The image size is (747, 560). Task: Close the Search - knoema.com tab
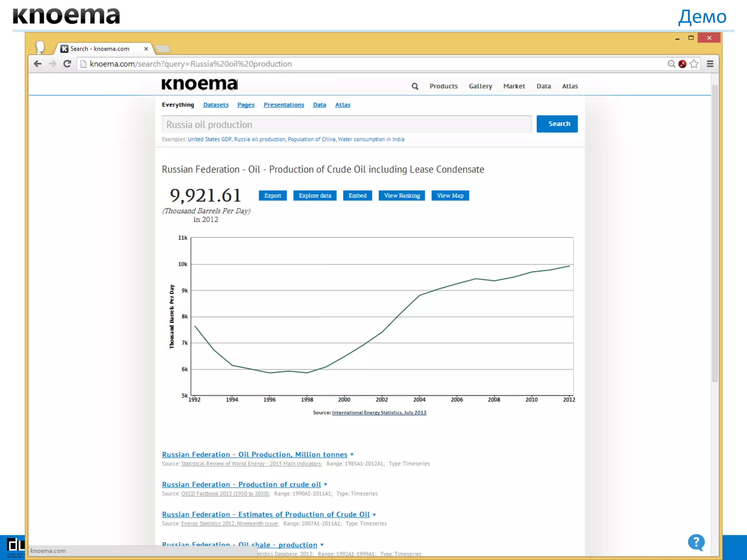click(146, 48)
